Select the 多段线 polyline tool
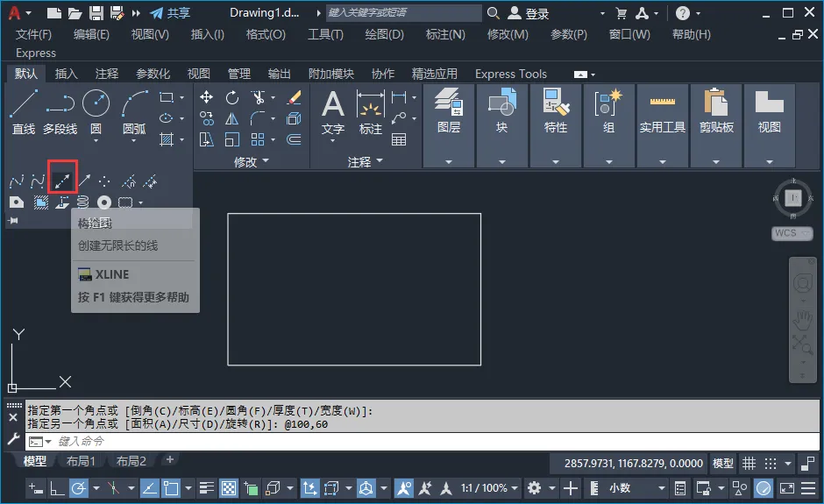 [60, 111]
